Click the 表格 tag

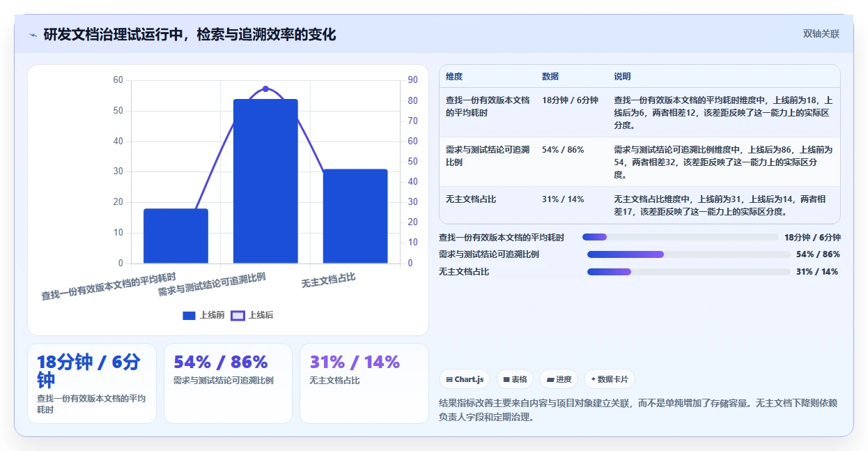515,379
